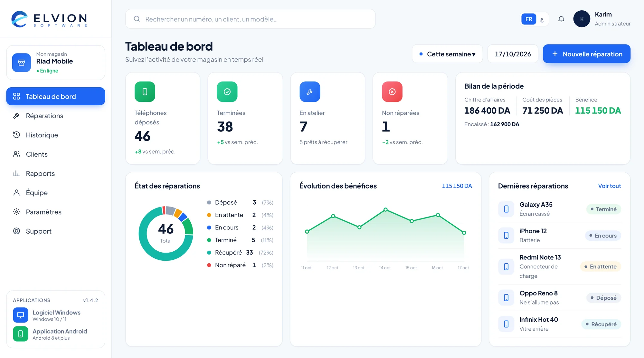Click the Encaissé 162 900 DA value
The image size is (644, 358).
coord(505,124)
